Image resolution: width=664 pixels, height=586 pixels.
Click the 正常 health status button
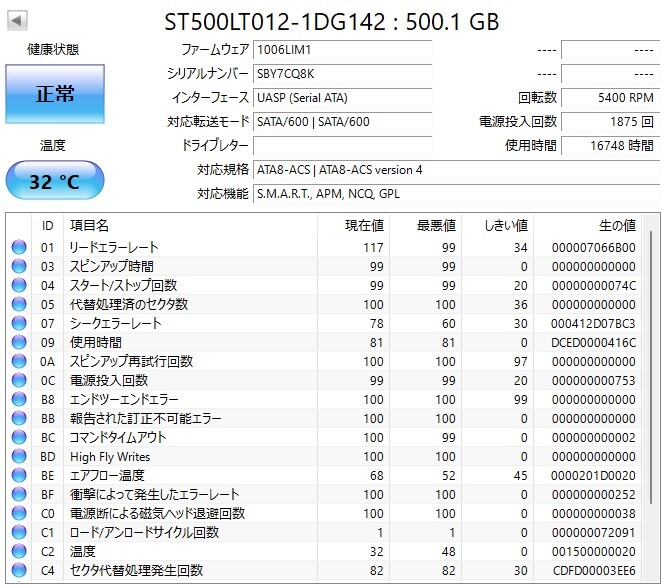(x=55, y=94)
